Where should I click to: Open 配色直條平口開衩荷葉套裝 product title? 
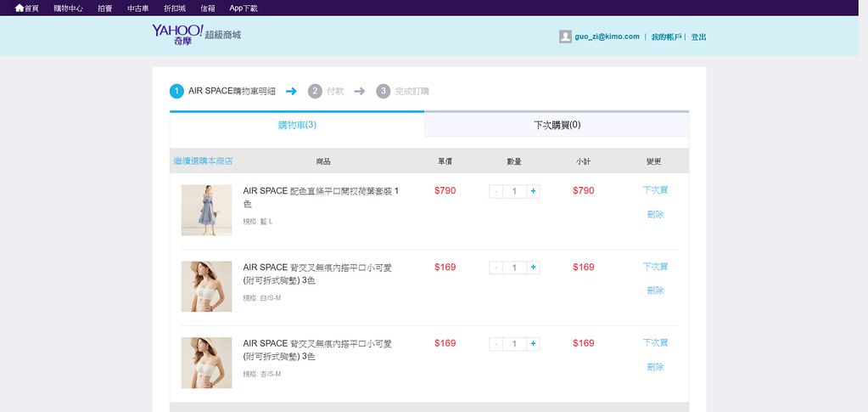[x=321, y=197]
